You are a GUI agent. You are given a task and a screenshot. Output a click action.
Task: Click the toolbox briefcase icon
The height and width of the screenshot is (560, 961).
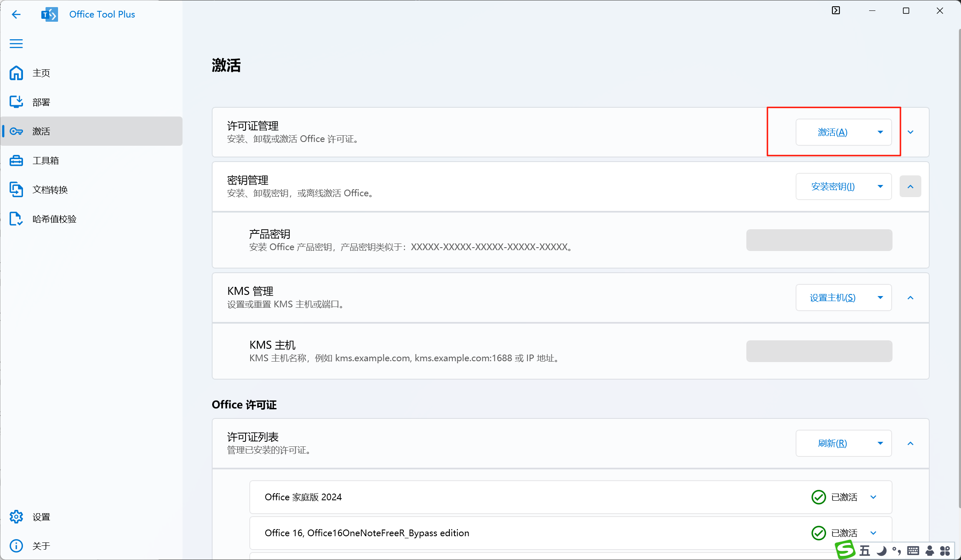coord(16,161)
